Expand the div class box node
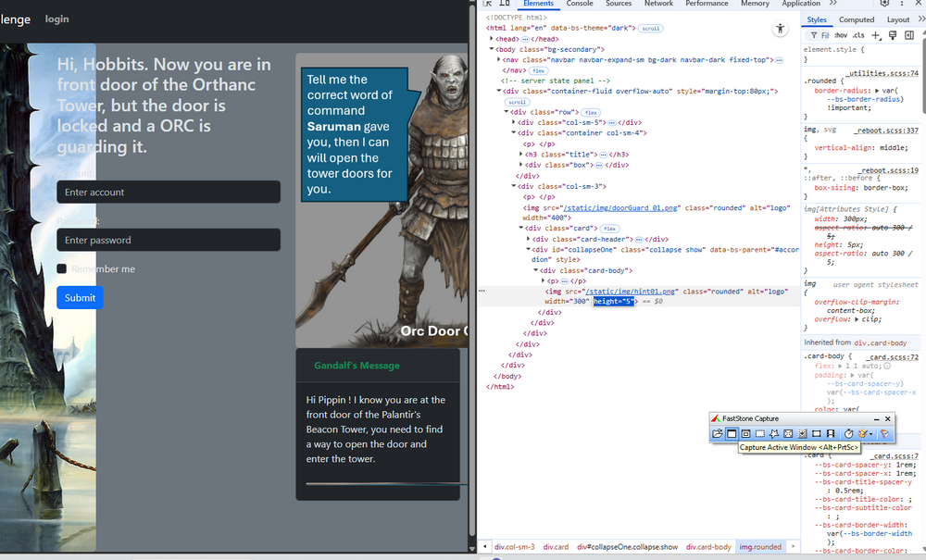This screenshot has width=926, height=560. [520, 166]
